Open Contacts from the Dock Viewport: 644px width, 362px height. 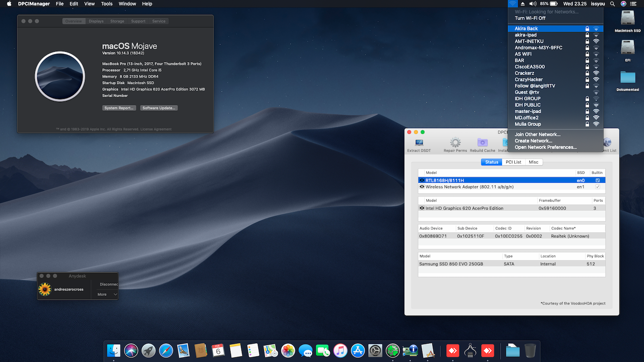pos(201,350)
